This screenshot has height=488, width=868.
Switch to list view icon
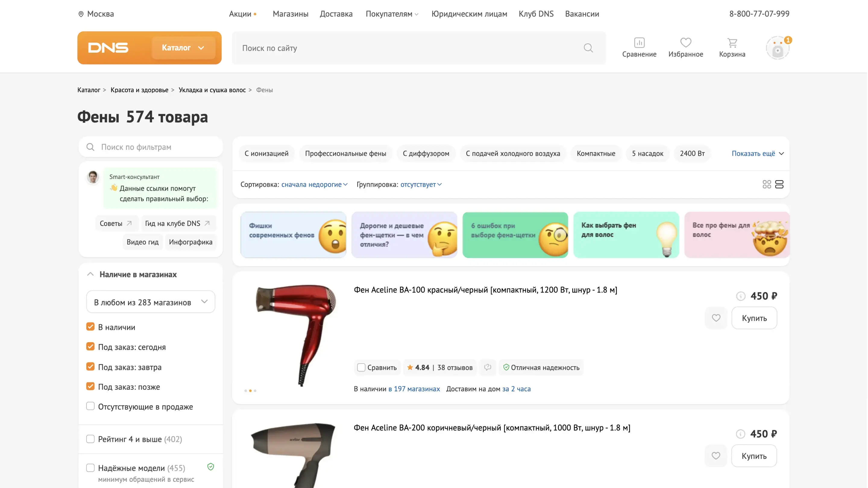pos(779,184)
